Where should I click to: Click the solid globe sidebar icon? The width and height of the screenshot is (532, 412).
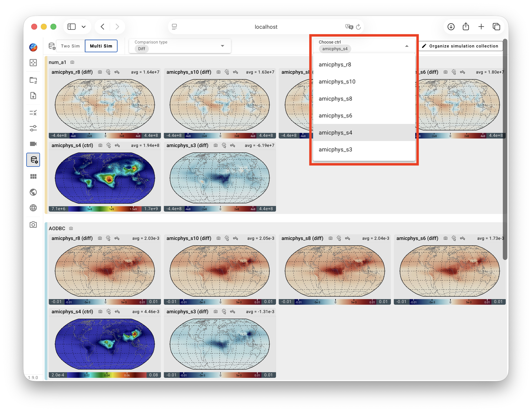tap(33, 192)
